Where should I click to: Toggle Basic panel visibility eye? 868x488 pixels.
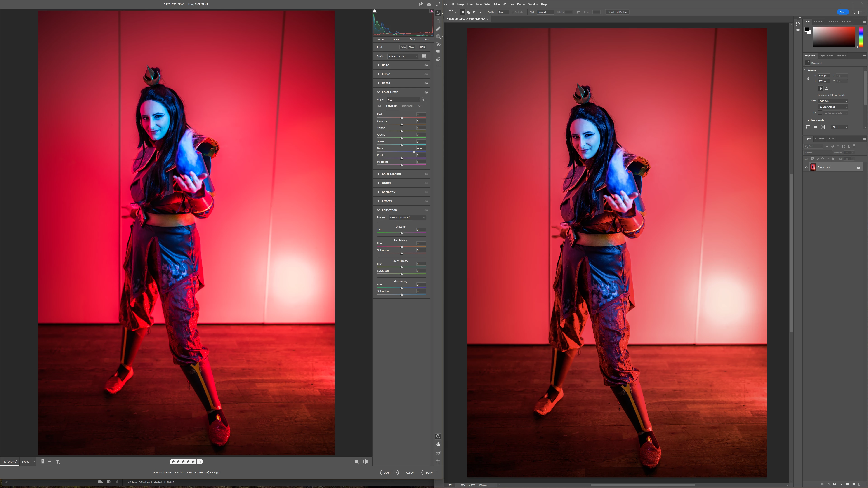tap(426, 65)
